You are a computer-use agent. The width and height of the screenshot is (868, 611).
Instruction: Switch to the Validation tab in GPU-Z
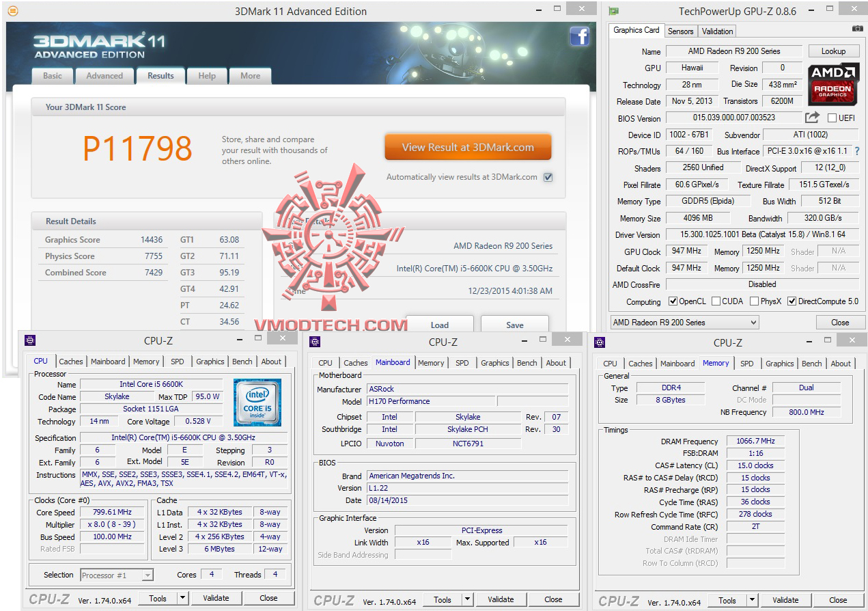(x=717, y=31)
